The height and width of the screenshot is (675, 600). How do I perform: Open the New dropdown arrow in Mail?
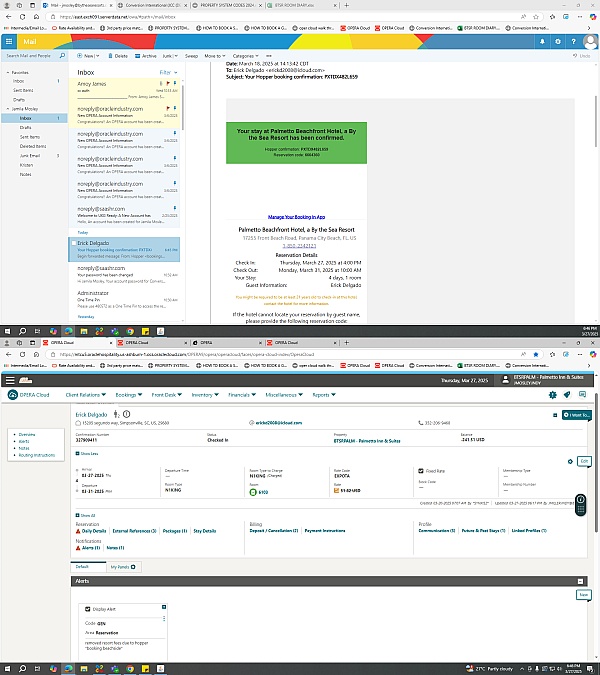(x=98, y=56)
